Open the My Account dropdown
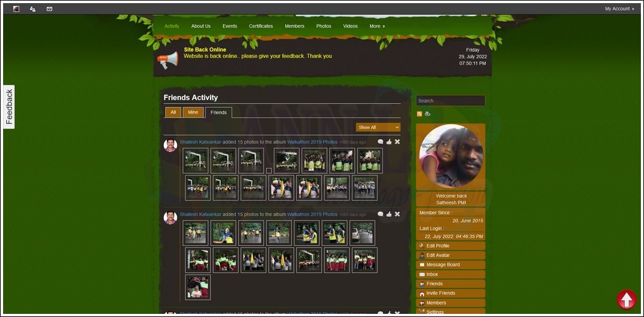 point(619,9)
